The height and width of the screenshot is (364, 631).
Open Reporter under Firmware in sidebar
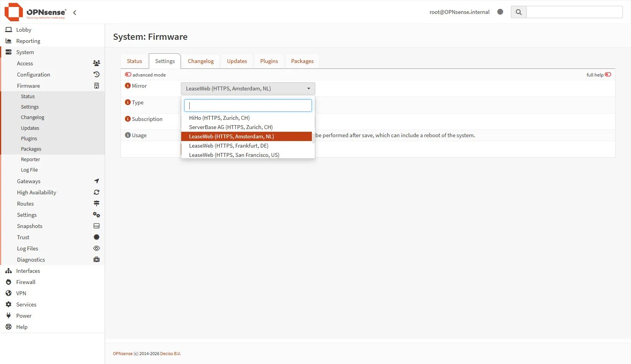click(x=30, y=159)
